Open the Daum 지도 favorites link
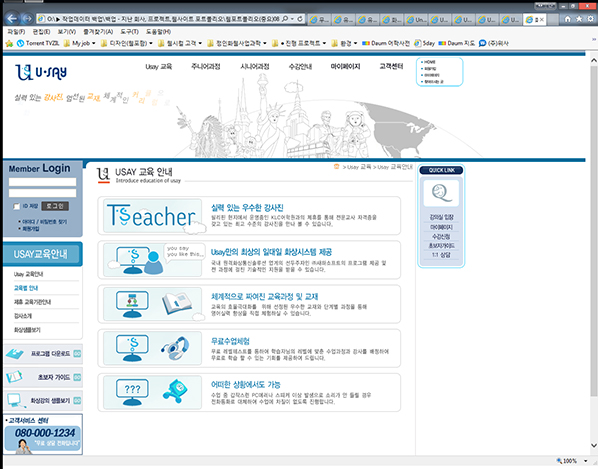The width and height of the screenshot is (598, 469). point(457,43)
